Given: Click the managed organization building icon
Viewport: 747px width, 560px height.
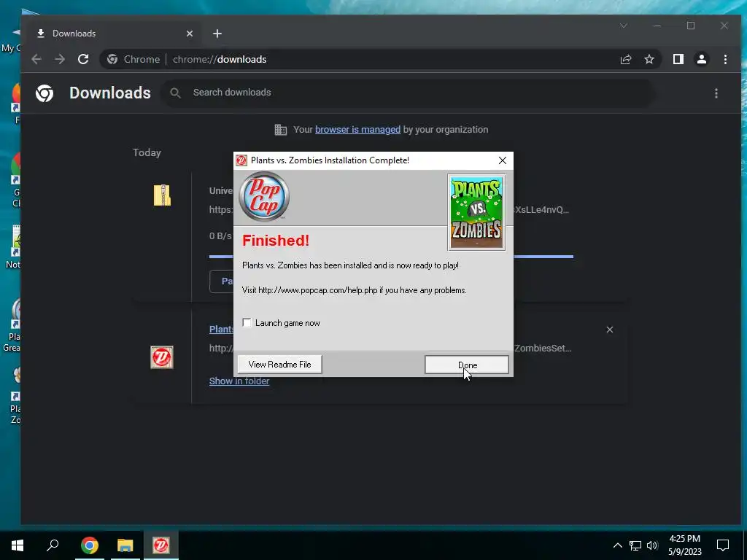Looking at the screenshot, I should 281,130.
